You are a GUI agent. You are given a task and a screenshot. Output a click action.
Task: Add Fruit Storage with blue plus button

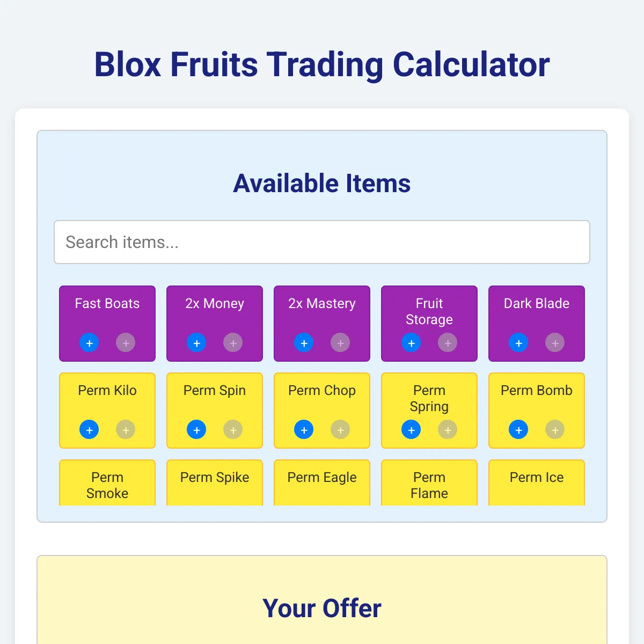[411, 342]
